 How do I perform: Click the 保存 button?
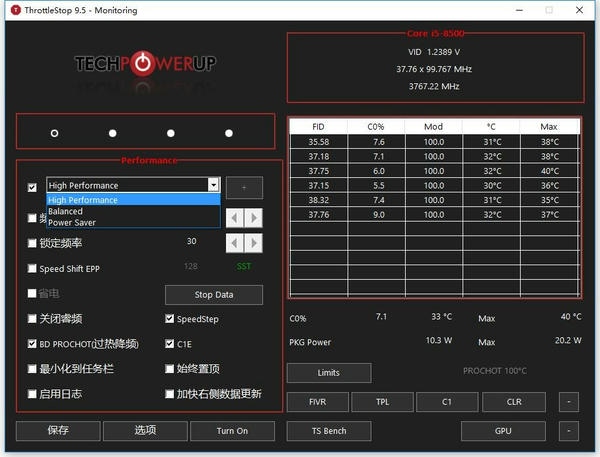click(58, 431)
